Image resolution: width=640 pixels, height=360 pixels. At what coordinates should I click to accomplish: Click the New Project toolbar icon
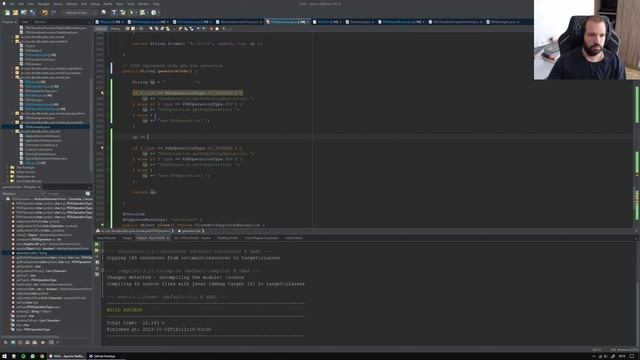click(15, 13)
